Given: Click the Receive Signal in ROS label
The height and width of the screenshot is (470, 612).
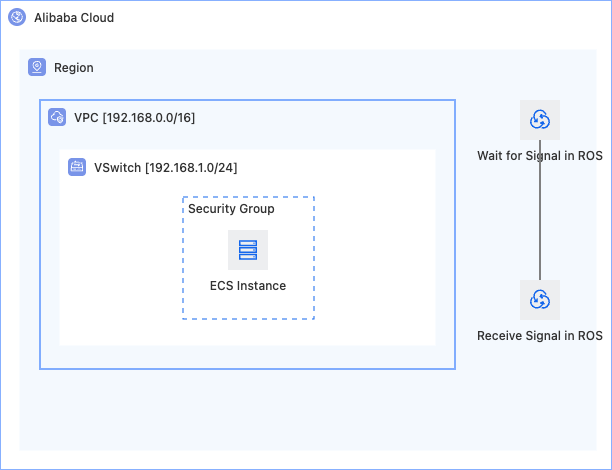Looking at the screenshot, I should [540, 336].
